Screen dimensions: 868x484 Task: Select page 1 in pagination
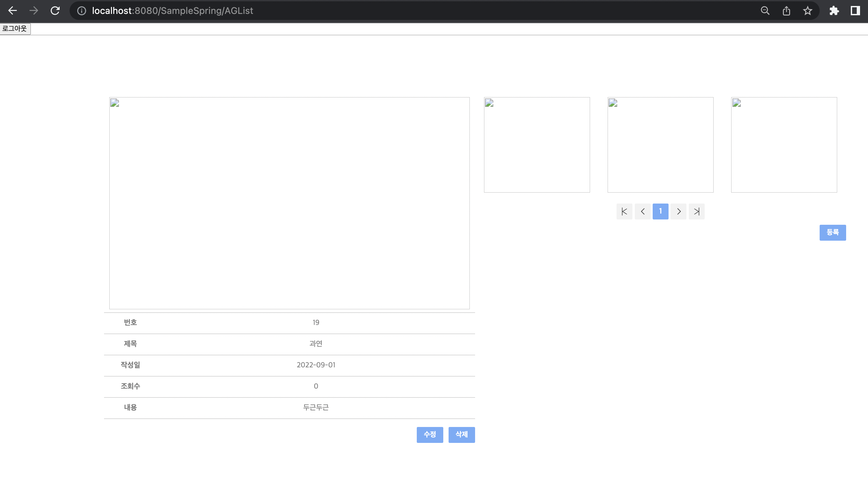(x=660, y=212)
